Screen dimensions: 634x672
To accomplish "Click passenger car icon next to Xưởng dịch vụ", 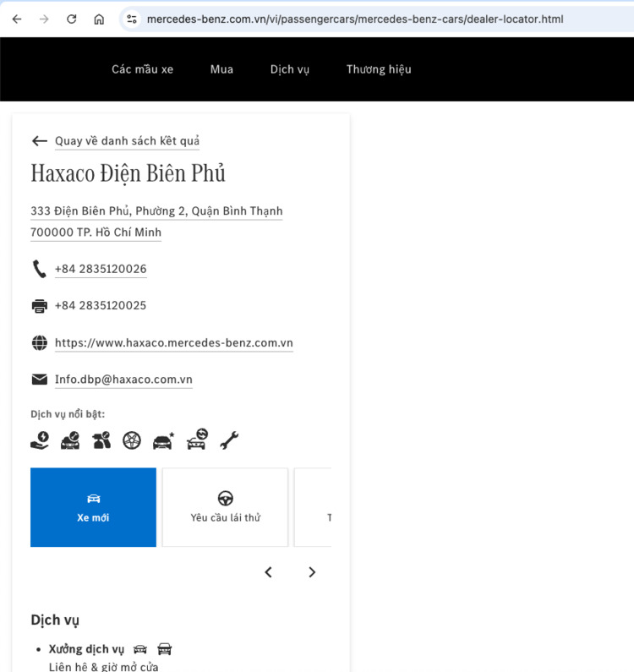I will [x=140, y=650].
